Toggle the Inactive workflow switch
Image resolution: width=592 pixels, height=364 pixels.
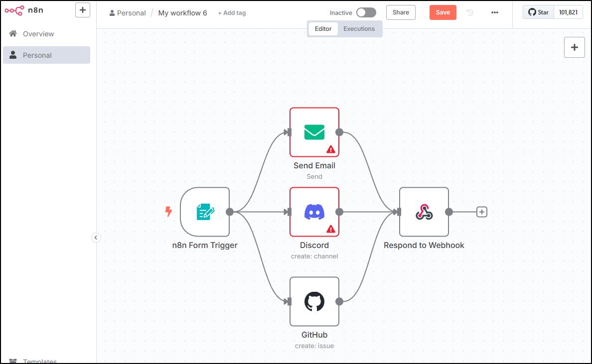(366, 12)
